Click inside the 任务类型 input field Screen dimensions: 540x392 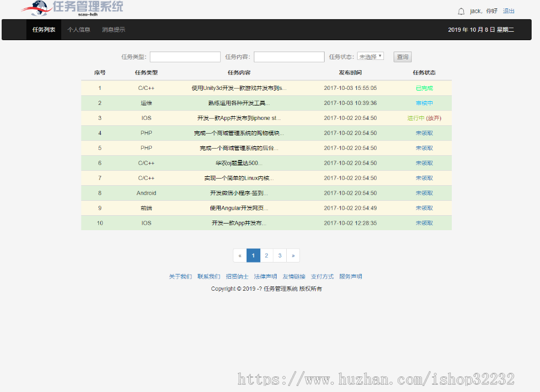(x=185, y=56)
